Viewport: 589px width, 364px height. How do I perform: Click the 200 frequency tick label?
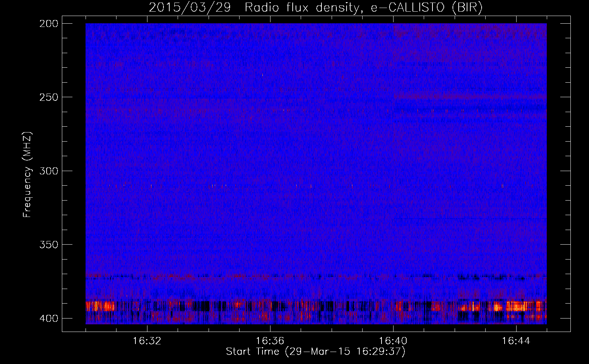click(48, 24)
